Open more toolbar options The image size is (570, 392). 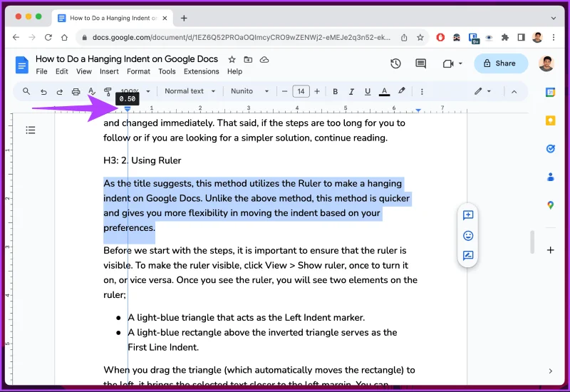click(x=422, y=92)
